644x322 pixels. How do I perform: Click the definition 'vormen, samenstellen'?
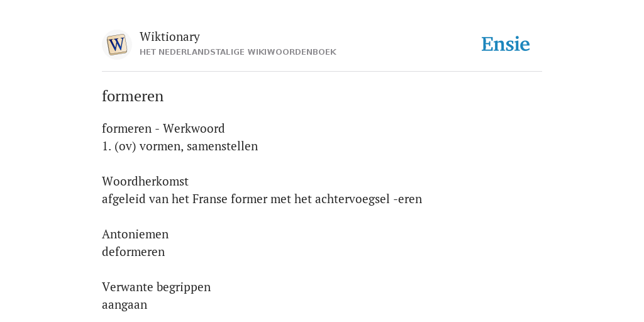coord(199,146)
